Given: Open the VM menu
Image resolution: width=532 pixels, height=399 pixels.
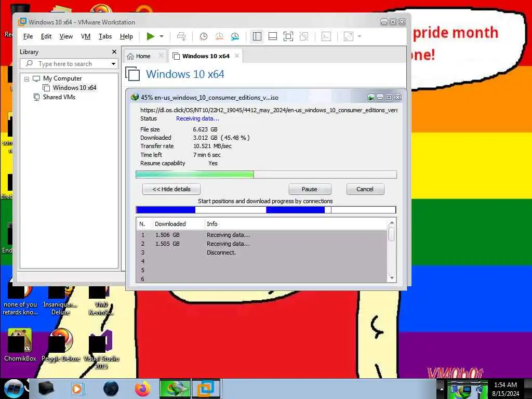Looking at the screenshot, I should click(x=86, y=36).
